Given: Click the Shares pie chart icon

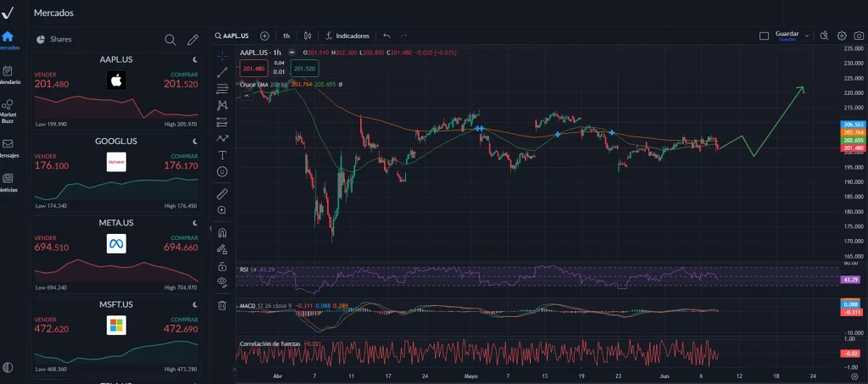Looking at the screenshot, I should tap(41, 39).
